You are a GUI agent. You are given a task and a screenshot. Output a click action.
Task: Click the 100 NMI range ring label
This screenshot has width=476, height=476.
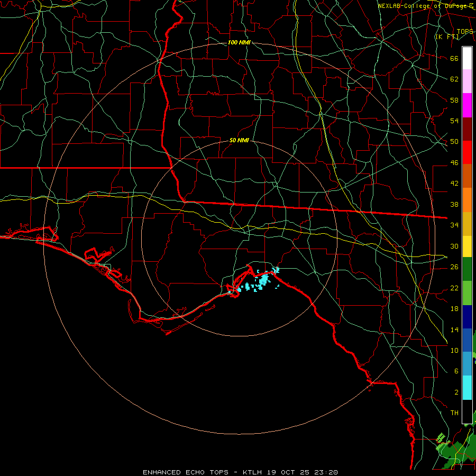pyautogui.click(x=239, y=42)
